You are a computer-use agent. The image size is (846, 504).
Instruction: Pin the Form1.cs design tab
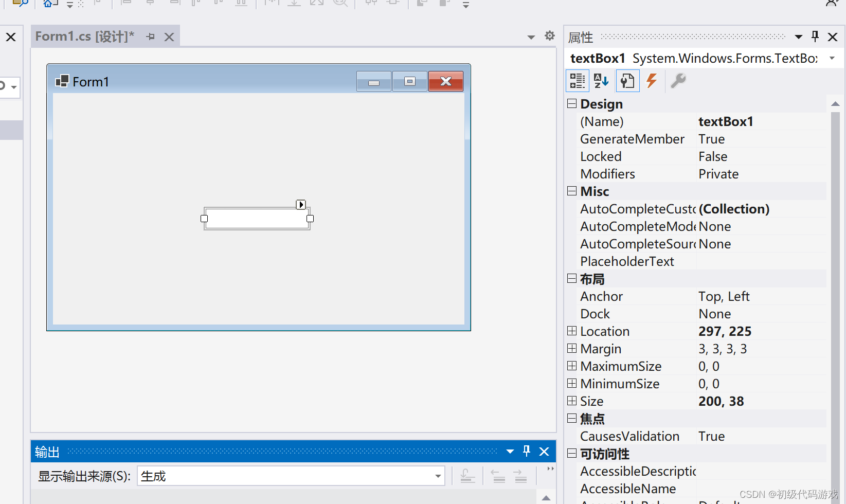tap(151, 37)
